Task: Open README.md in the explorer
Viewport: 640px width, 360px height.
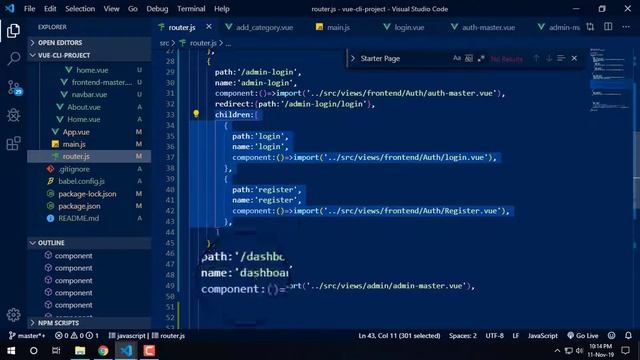Action: tap(78, 218)
